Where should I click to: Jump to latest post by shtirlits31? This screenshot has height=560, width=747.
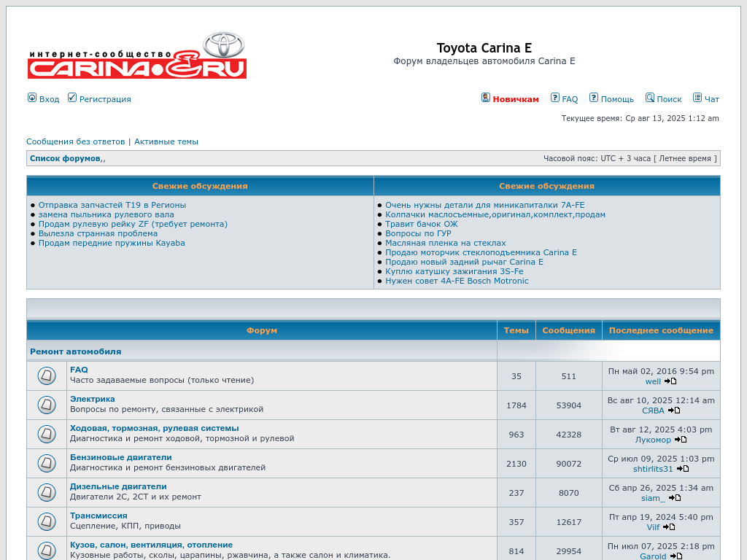(x=683, y=469)
